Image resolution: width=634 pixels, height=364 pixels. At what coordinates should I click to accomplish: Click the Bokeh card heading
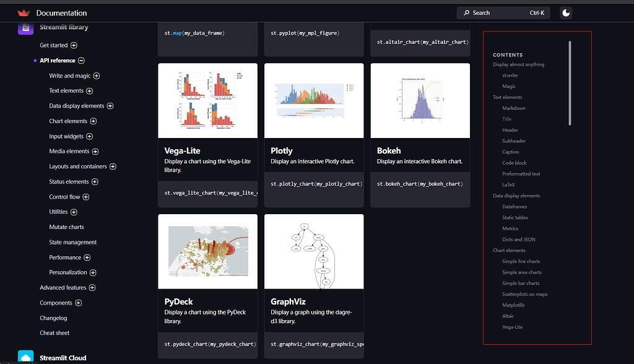tap(388, 150)
